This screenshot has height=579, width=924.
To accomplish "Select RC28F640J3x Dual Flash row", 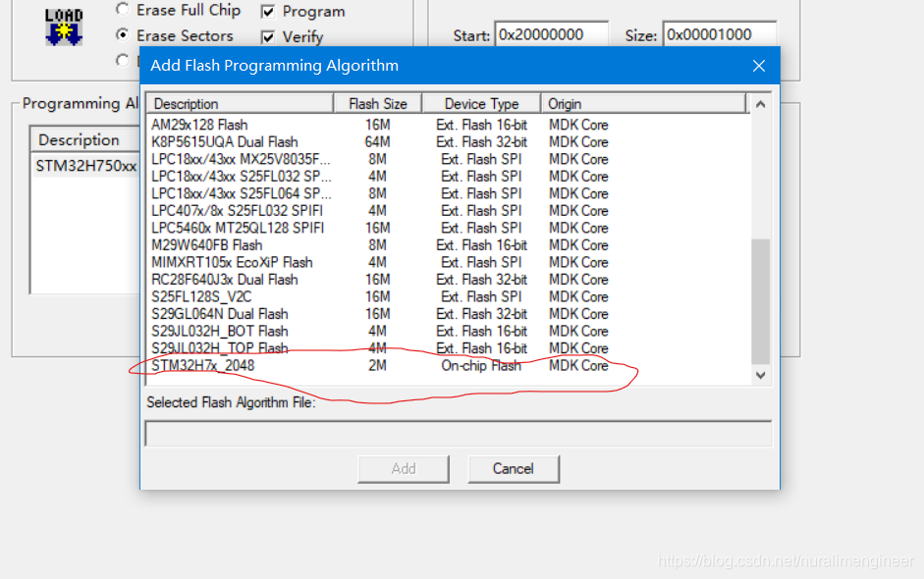I will [449, 279].
